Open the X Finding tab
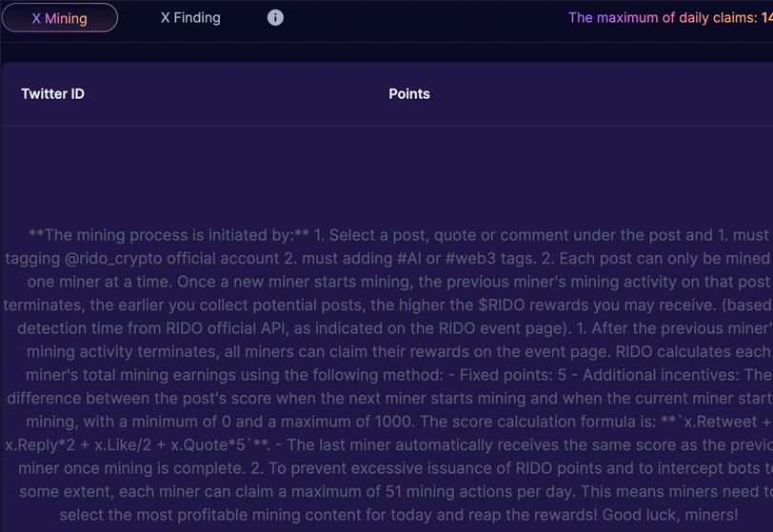The height and width of the screenshot is (532, 773). [x=190, y=18]
